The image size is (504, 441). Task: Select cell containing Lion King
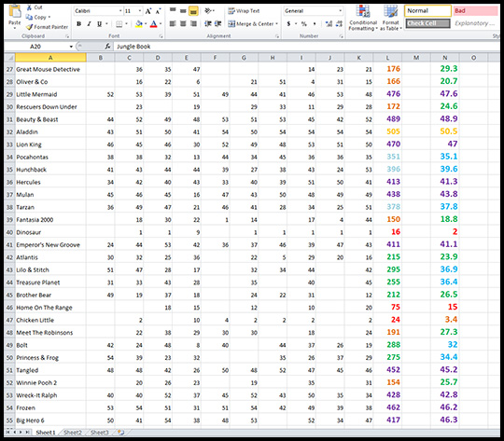(50, 145)
